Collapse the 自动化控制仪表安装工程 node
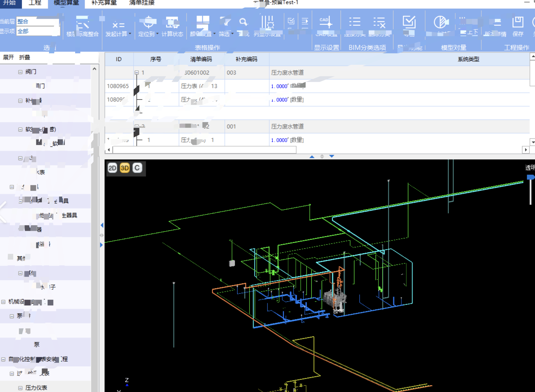 point(3,359)
